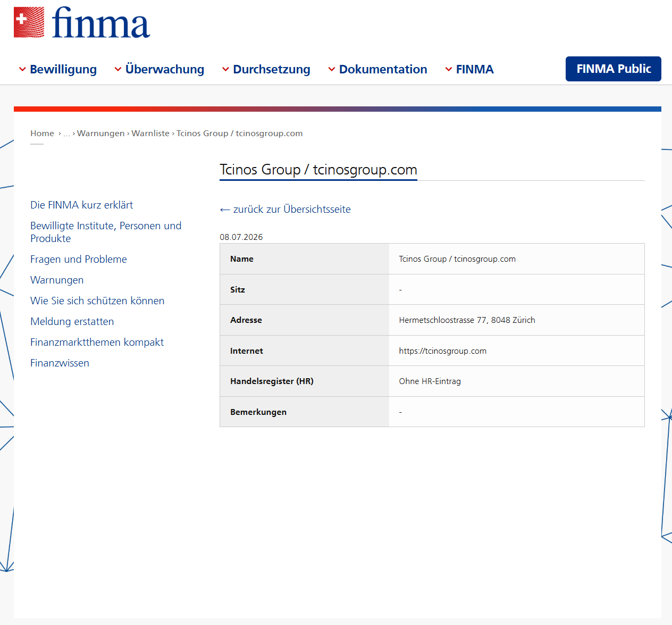The width and height of the screenshot is (672, 625).
Task: Expand the Dokumentation menu chevron
Action: click(x=332, y=70)
